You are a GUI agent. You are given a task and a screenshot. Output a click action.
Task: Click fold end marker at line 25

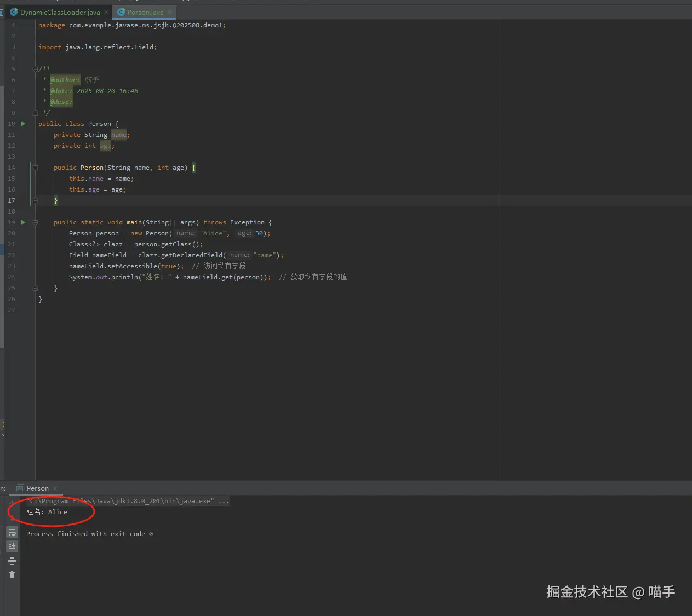pos(35,288)
